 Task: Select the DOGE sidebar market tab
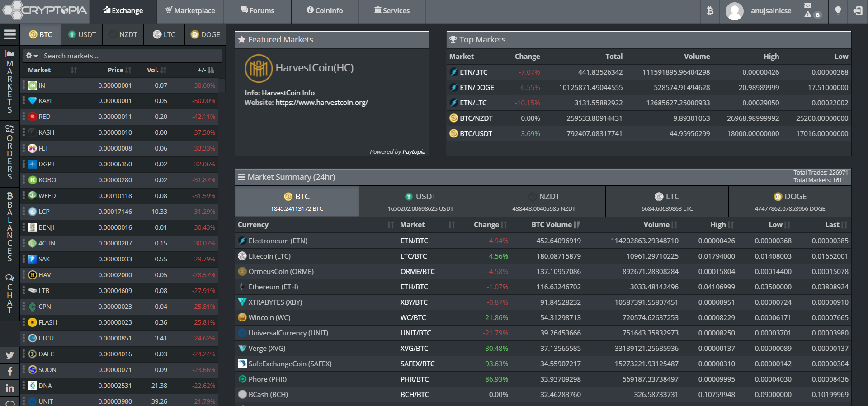coord(205,34)
